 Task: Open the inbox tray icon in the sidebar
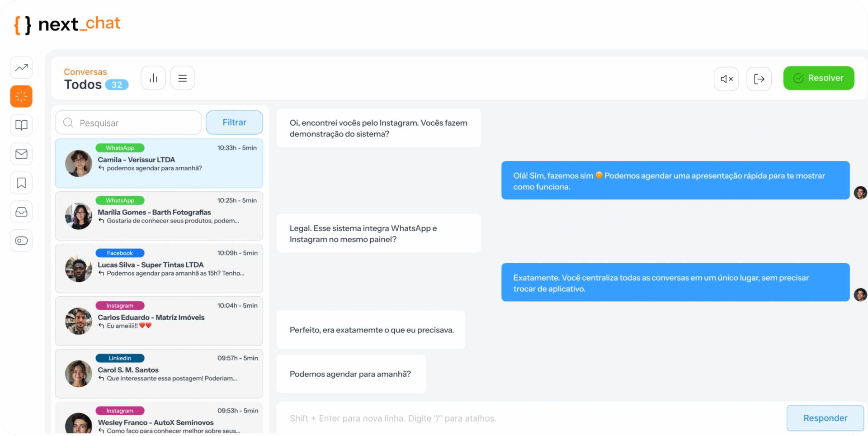[21, 212]
